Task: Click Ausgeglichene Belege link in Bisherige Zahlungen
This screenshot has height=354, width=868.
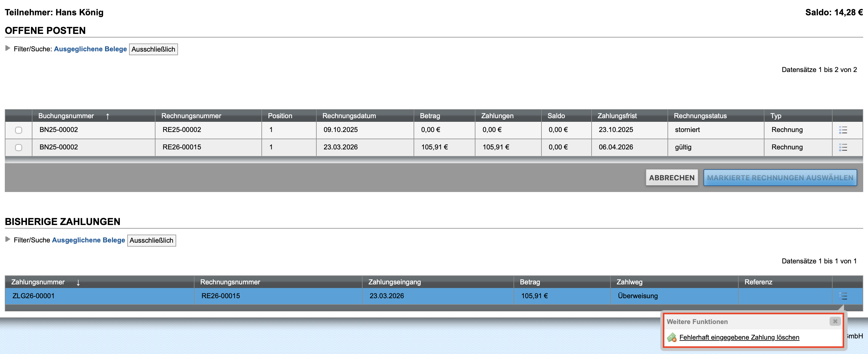Action: (x=88, y=240)
